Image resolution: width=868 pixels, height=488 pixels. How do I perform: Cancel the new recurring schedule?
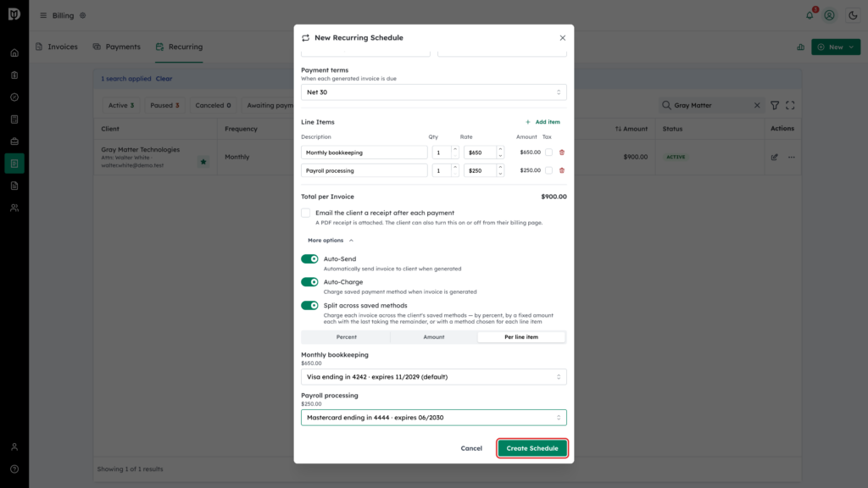[471, 448]
